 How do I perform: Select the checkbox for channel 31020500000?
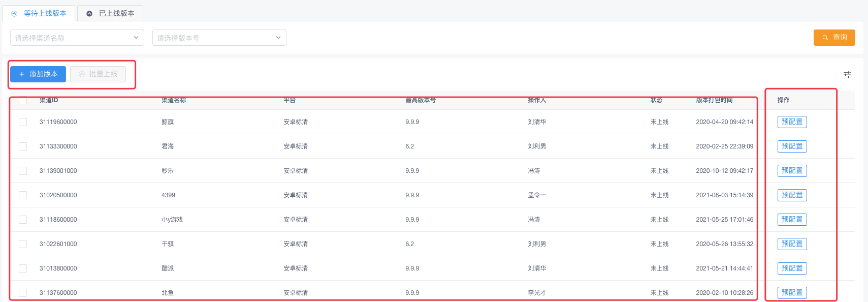pyautogui.click(x=23, y=195)
